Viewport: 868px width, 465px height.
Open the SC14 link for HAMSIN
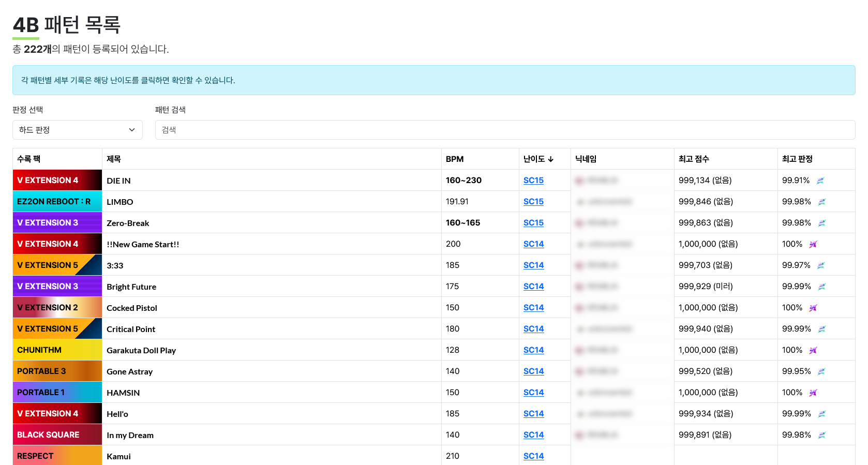[x=533, y=392]
